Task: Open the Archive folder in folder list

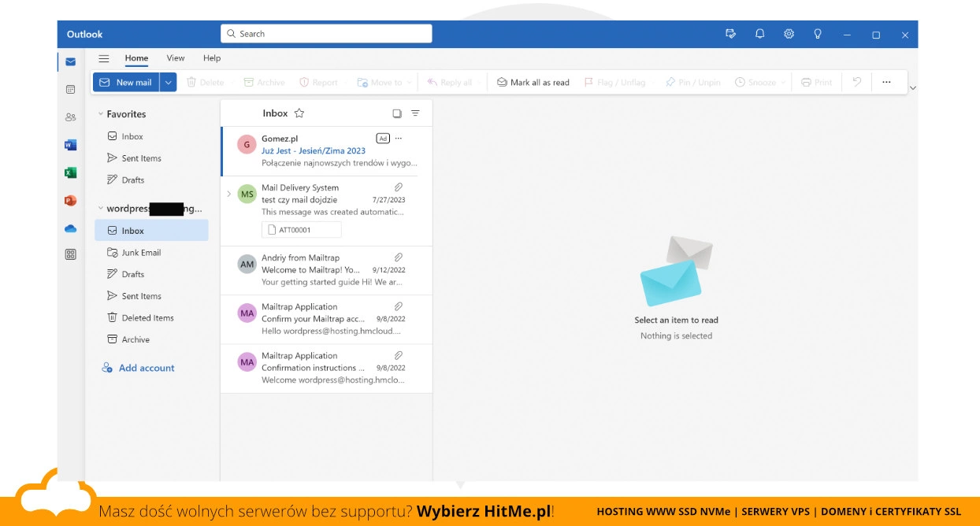Action: (151, 339)
